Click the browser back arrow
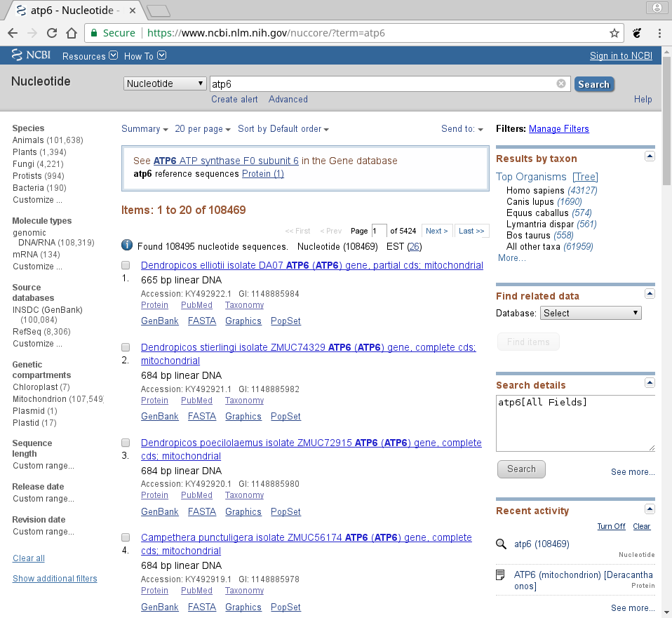 point(13,33)
